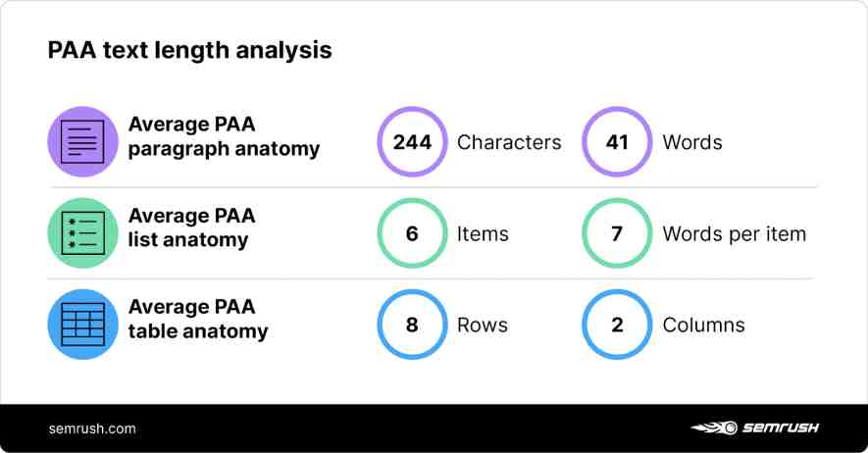Select the 2 columns circle

(617, 325)
